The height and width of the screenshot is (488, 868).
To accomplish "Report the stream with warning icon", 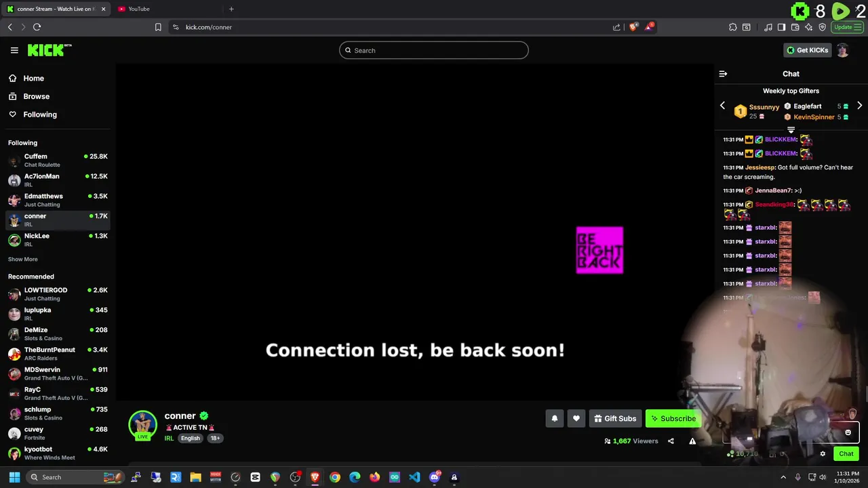I will (692, 441).
